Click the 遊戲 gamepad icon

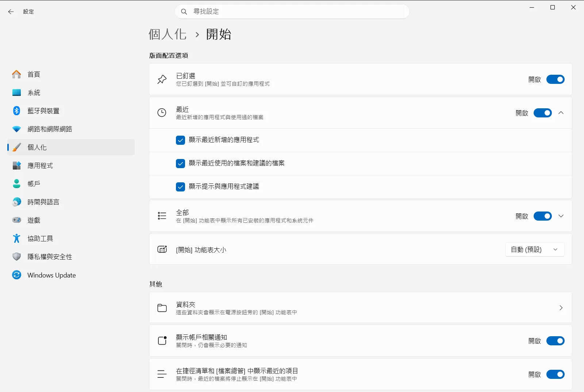(16, 220)
